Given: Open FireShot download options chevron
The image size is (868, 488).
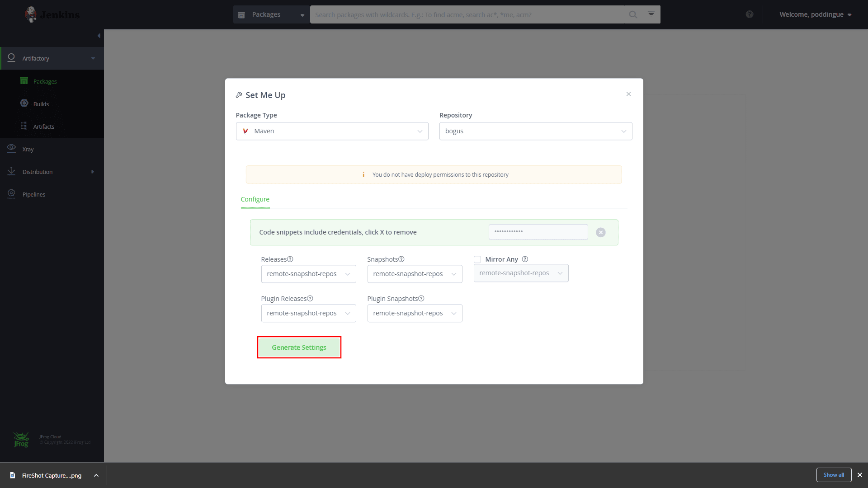Looking at the screenshot, I should [x=96, y=475].
